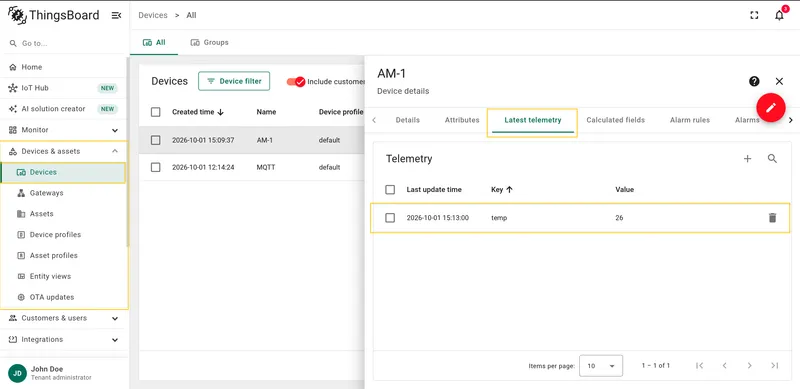Click the ThingsBoard logo icon

coord(17,15)
